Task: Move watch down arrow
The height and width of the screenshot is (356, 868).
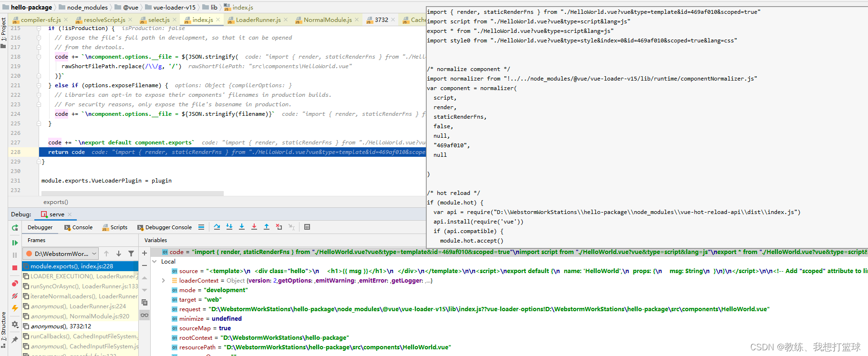Action: [x=145, y=290]
